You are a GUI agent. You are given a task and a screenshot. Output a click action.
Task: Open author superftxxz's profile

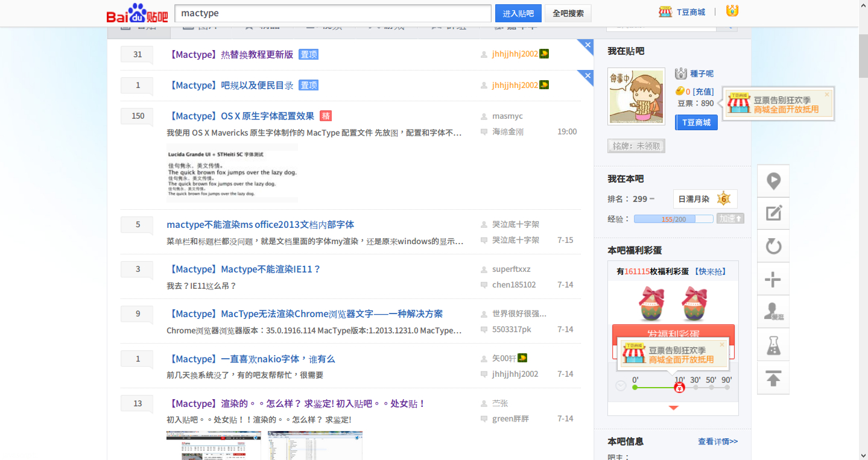(x=512, y=269)
